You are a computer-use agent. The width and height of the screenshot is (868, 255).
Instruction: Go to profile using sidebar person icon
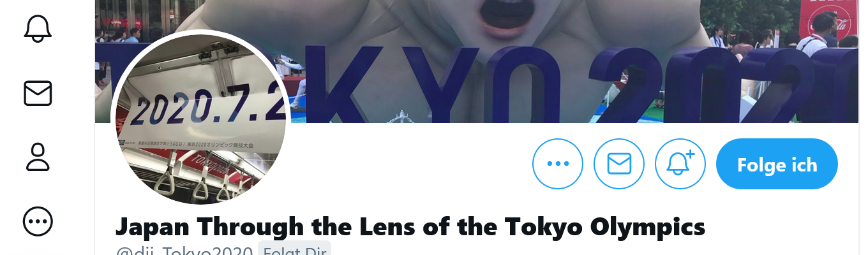[x=38, y=157]
